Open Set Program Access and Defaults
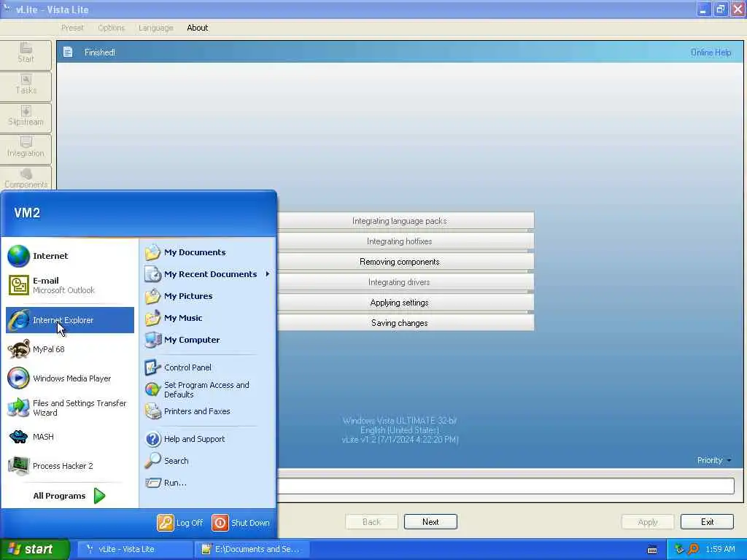This screenshot has width=747, height=560. tap(207, 389)
